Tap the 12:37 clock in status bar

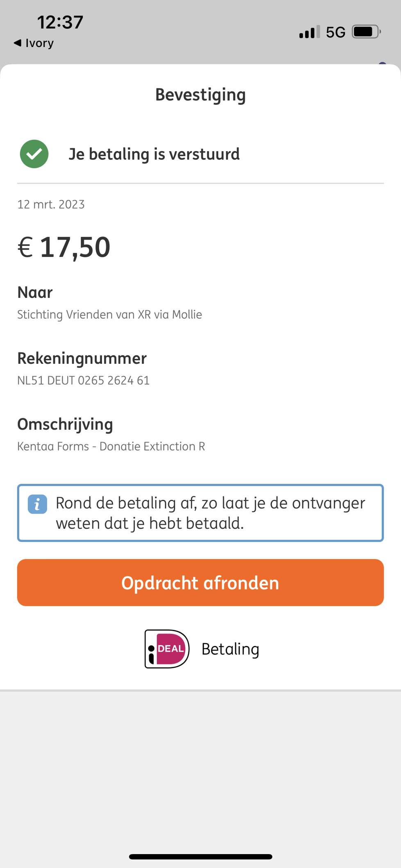(60, 22)
